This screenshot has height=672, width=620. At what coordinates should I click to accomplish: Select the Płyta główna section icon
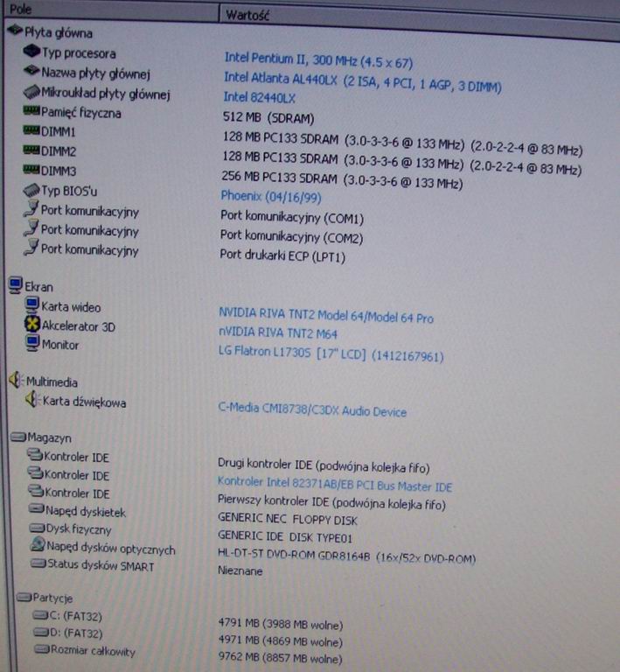pos(15,31)
